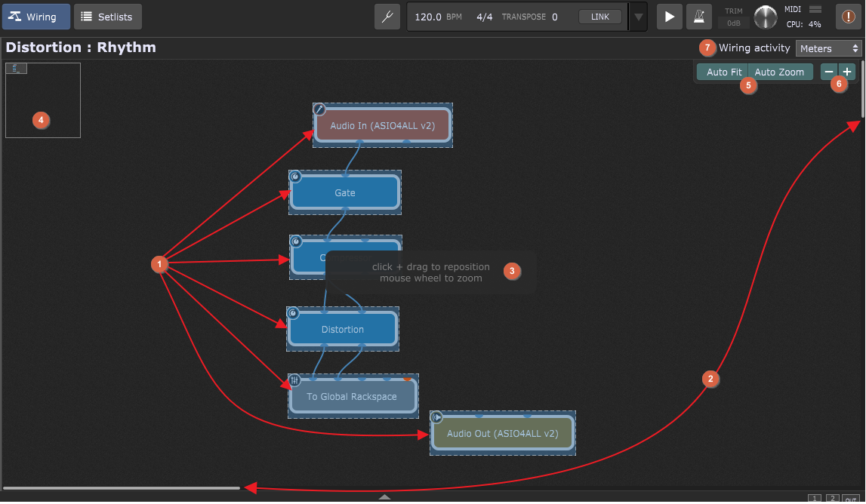Open the tuner with the tuning fork icon

(x=387, y=17)
